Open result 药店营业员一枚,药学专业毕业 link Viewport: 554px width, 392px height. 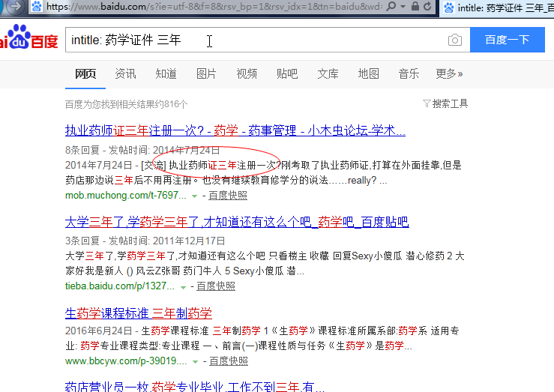tap(195, 387)
